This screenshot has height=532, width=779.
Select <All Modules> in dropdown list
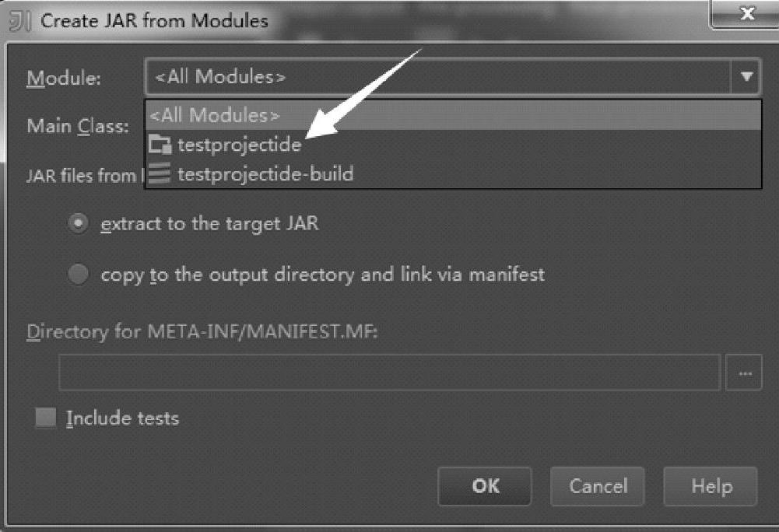(215, 116)
